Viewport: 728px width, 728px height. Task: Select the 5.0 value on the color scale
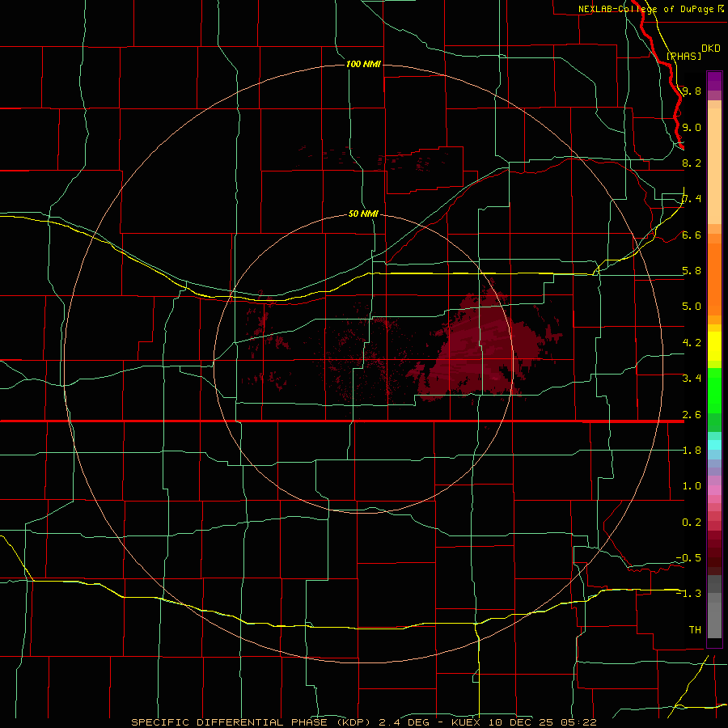point(692,307)
